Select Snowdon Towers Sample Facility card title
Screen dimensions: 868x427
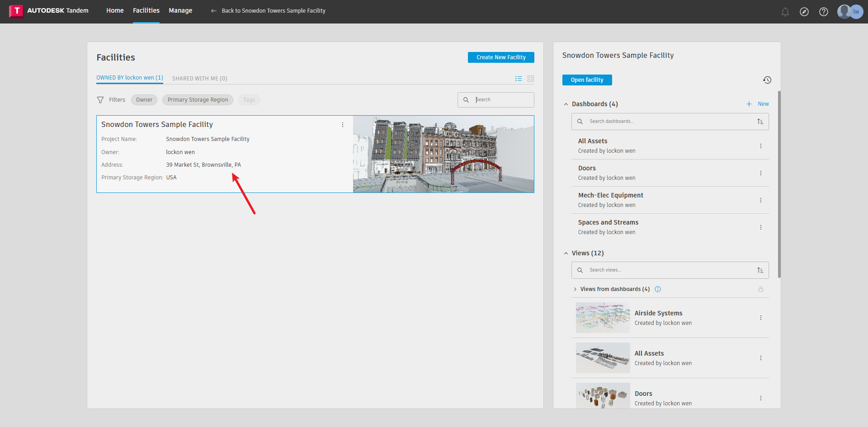157,125
